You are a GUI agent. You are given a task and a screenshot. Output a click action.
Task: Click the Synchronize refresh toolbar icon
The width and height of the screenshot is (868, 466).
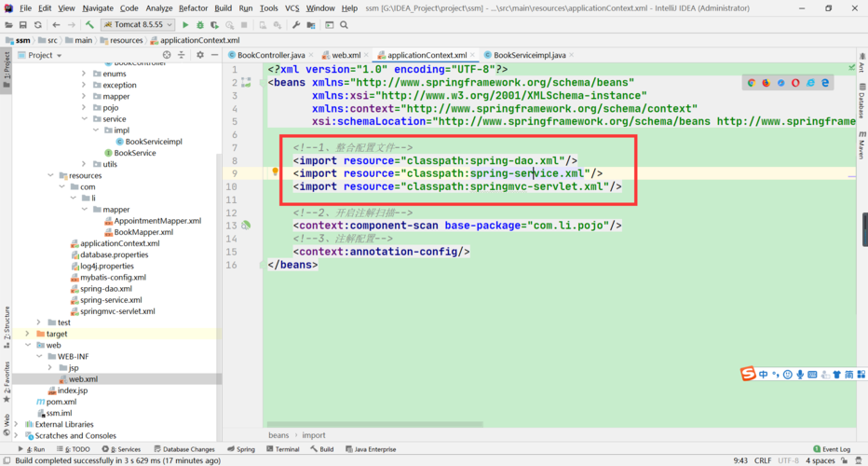tap(37, 25)
